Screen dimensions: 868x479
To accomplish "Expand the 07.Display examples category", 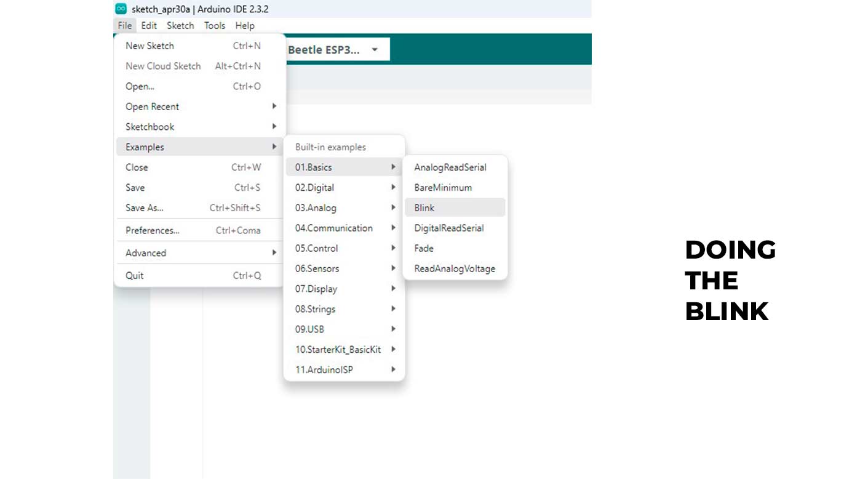I will (x=344, y=289).
